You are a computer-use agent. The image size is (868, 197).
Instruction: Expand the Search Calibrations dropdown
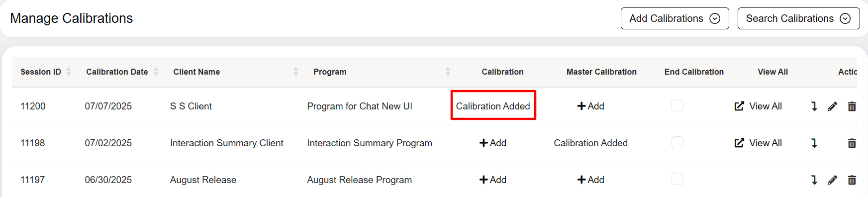[x=798, y=18]
